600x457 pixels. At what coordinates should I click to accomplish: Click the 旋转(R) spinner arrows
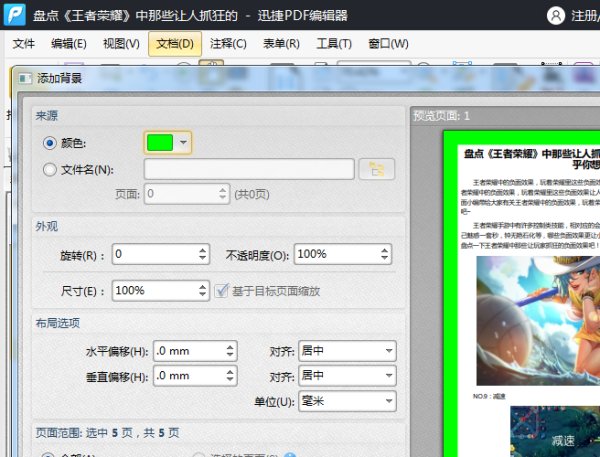202,254
